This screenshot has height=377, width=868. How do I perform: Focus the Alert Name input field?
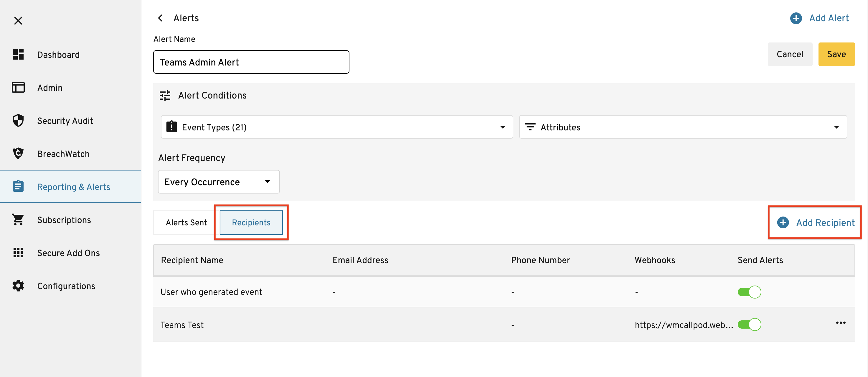251,62
